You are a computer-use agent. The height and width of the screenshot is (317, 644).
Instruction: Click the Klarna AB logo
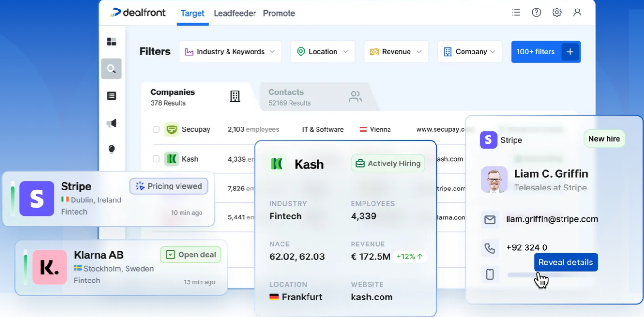50,267
